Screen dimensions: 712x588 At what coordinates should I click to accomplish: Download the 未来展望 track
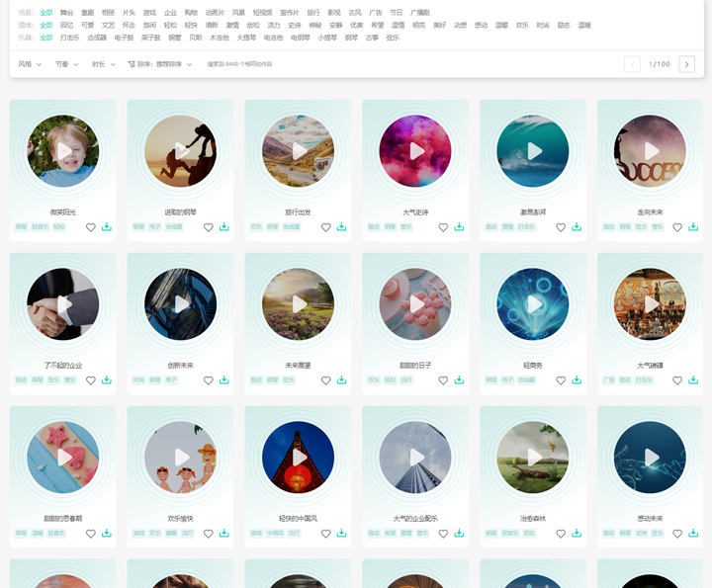point(341,380)
